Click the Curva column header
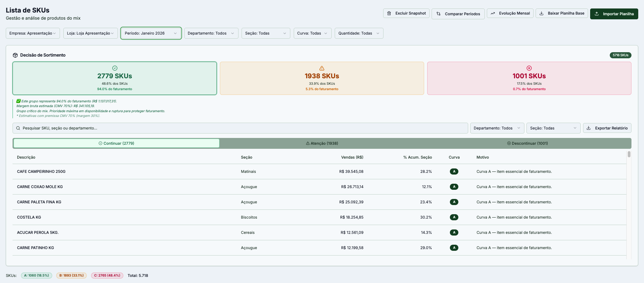The width and height of the screenshot is (644, 283). [x=454, y=157]
